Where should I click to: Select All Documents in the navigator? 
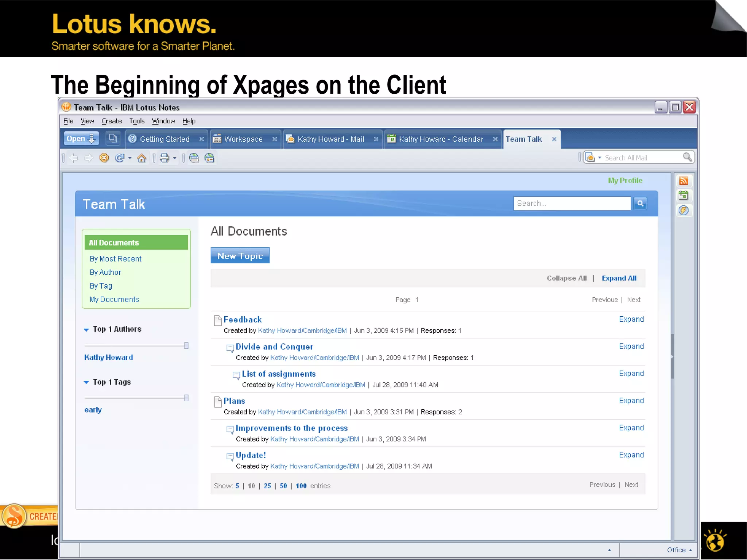(136, 243)
